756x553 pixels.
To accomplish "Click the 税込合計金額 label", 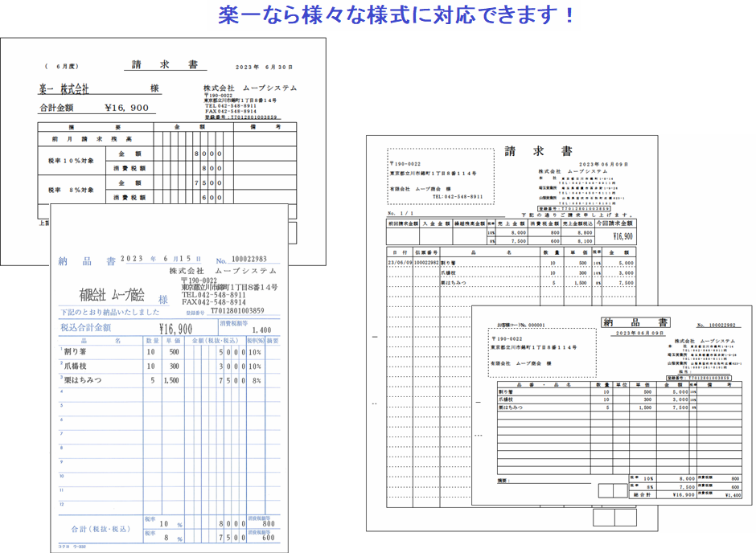I will [85, 328].
